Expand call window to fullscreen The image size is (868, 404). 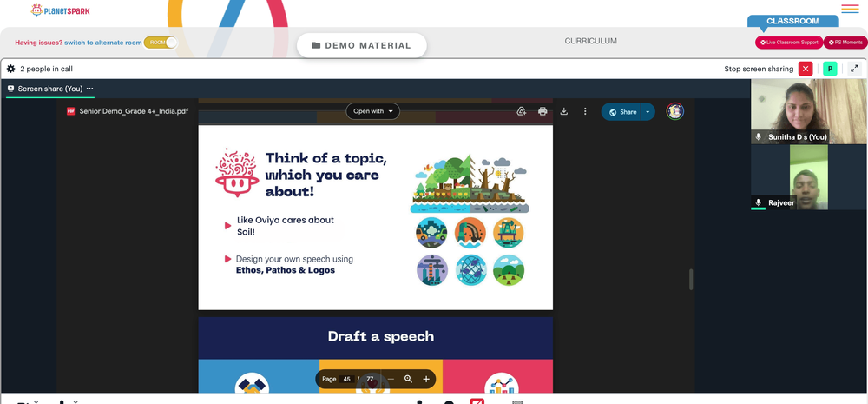[x=855, y=69]
